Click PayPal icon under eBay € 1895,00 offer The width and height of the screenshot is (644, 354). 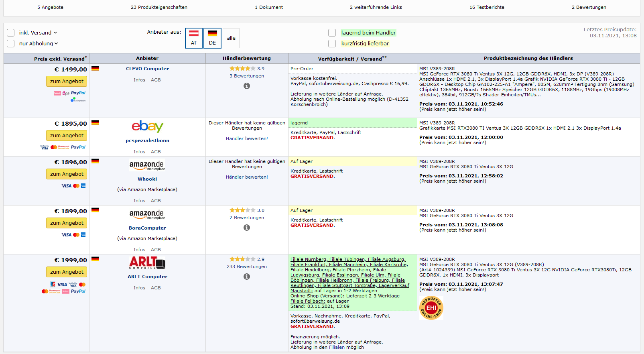click(x=78, y=147)
